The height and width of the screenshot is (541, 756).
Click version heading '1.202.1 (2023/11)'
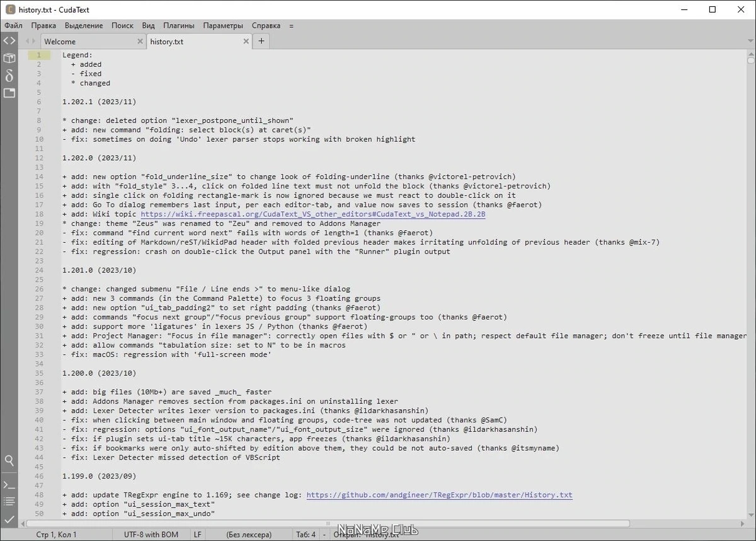coord(99,102)
